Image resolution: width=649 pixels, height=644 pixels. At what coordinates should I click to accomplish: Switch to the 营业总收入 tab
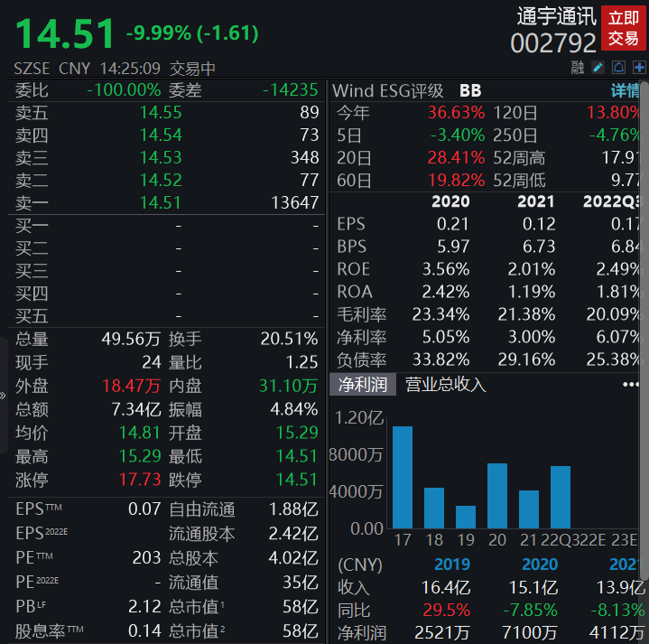445,385
